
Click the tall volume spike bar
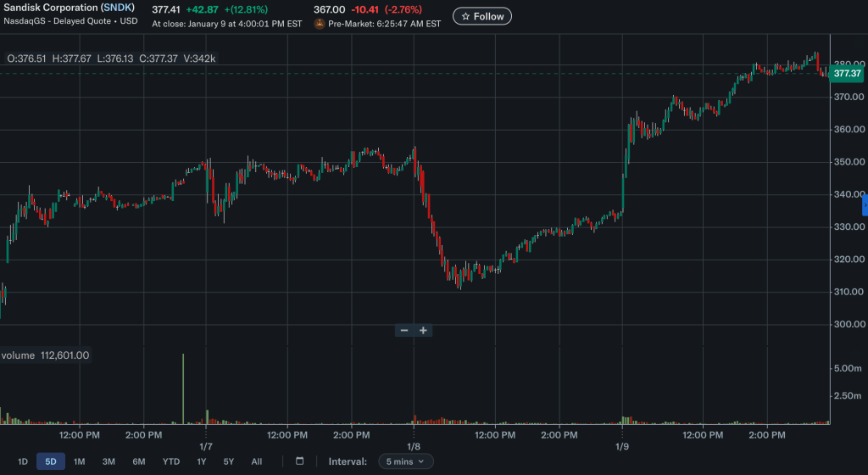(183, 388)
